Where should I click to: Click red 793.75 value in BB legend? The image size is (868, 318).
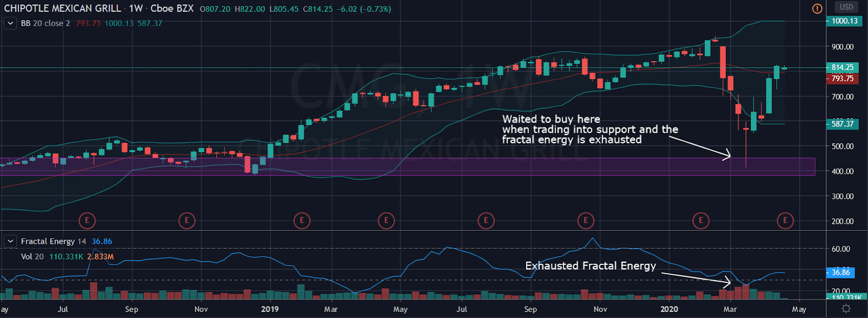(88, 23)
